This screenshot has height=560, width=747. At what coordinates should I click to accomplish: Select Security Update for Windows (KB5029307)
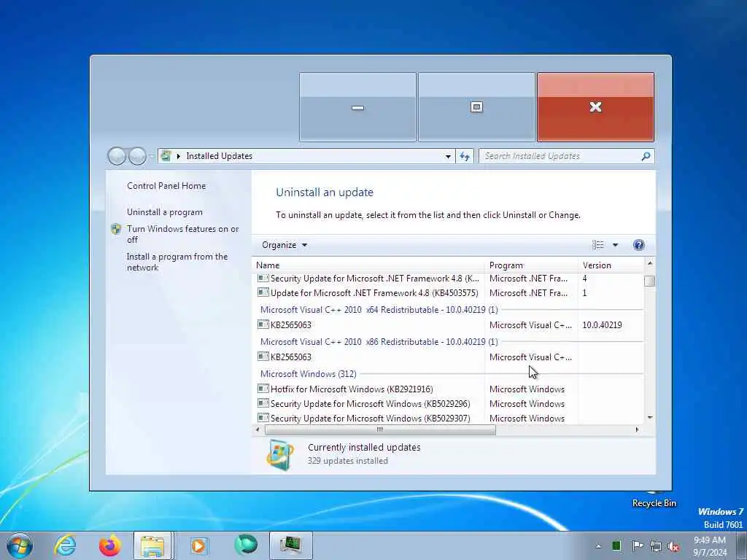click(448, 418)
